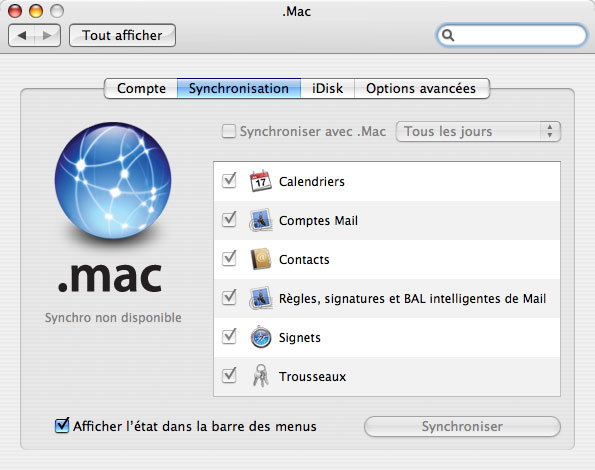
Task: Click the Tout afficher button
Action: 122,35
